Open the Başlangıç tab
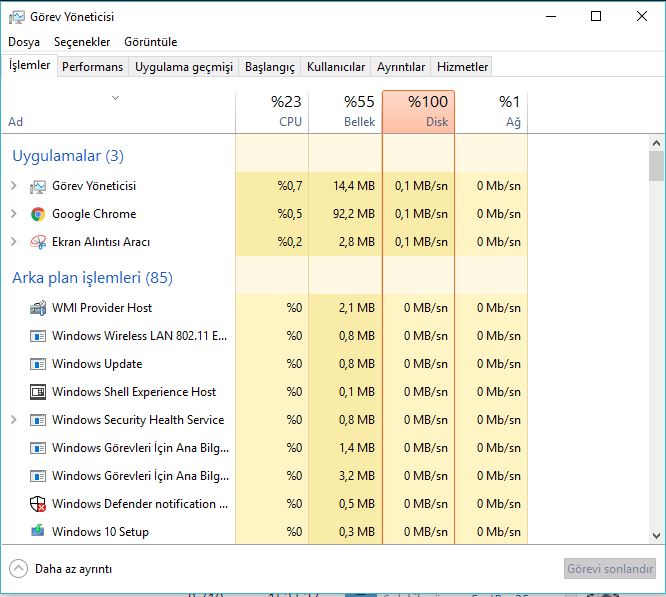 click(x=270, y=67)
